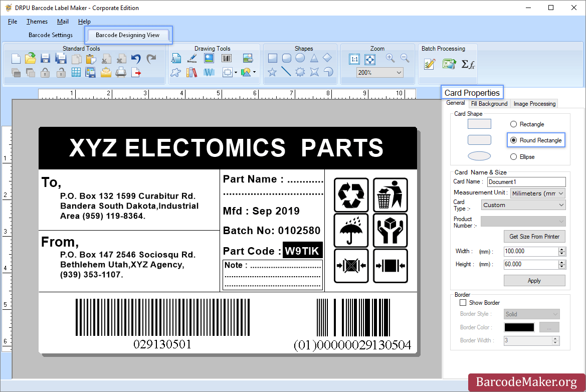
Task: Print the label using the printer icon
Action: coord(121,72)
